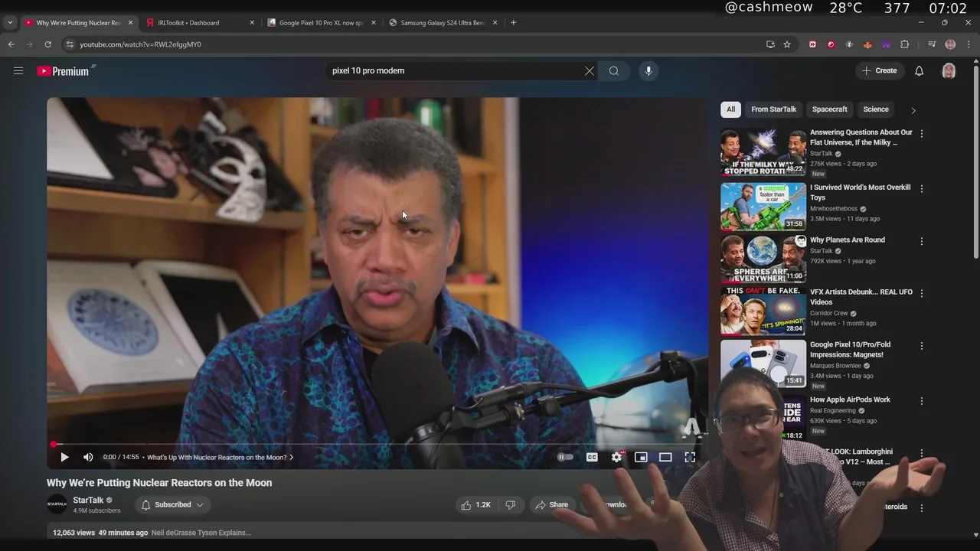
Task: Open the MetaMask fox extension
Action: click(867, 44)
